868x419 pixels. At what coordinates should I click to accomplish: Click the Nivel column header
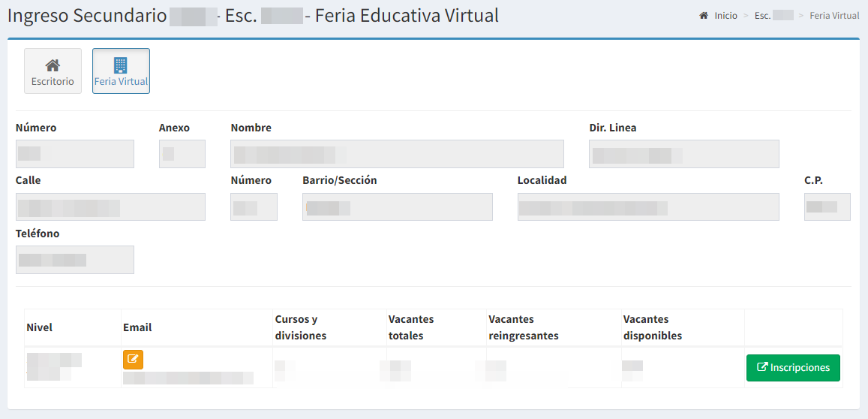pos(39,327)
